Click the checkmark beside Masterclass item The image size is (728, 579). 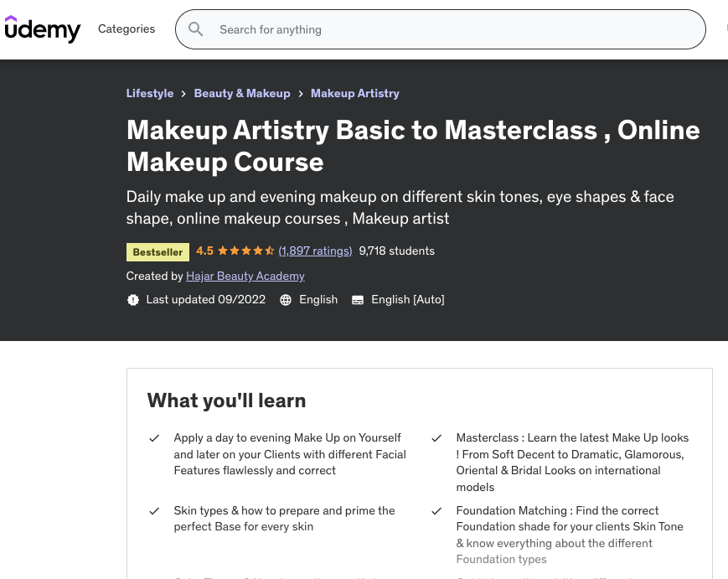(x=436, y=438)
